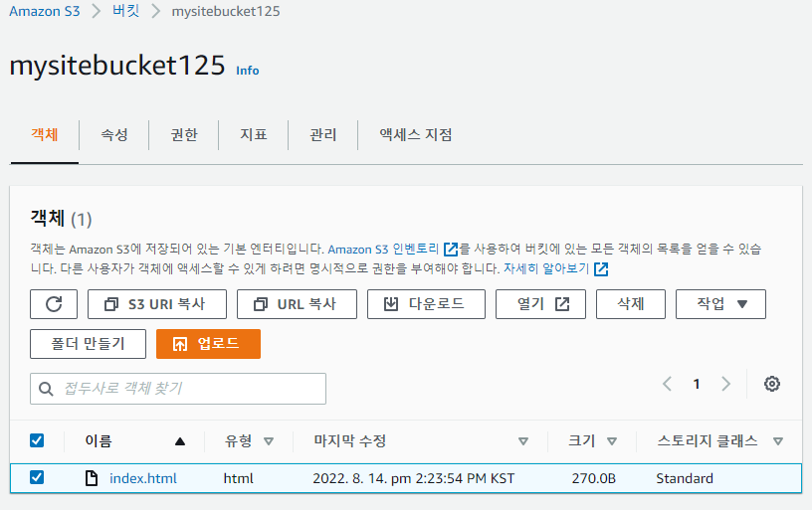812x510 pixels.
Task: Click the previous page arrow icon
Action: 667,384
